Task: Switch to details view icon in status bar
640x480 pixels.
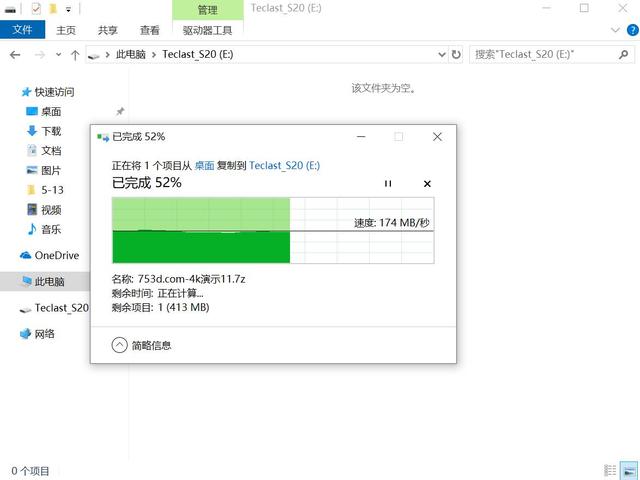Action: point(610,470)
